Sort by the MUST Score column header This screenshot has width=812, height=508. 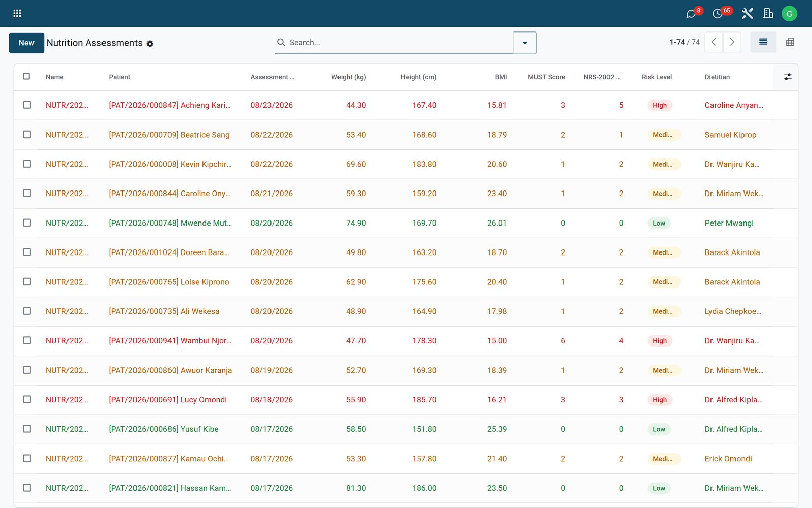pyautogui.click(x=546, y=77)
